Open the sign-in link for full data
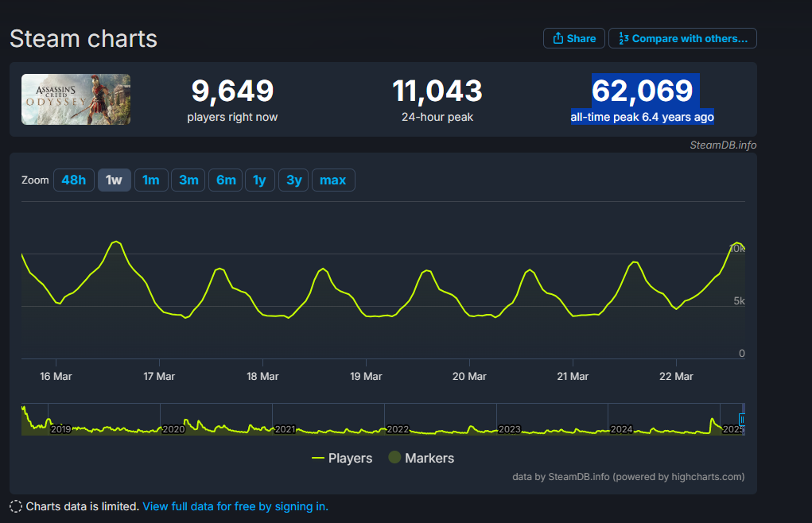The height and width of the screenshot is (523, 812). click(x=235, y=506)
